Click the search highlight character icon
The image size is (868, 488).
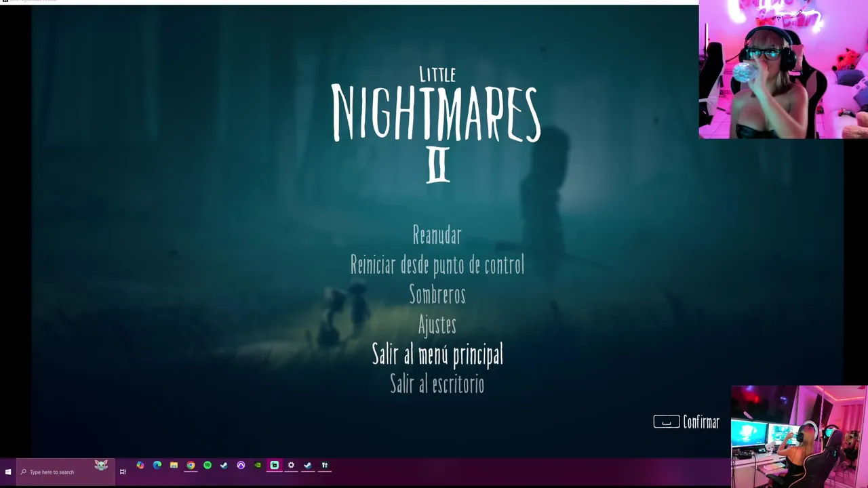click(101, 465)
